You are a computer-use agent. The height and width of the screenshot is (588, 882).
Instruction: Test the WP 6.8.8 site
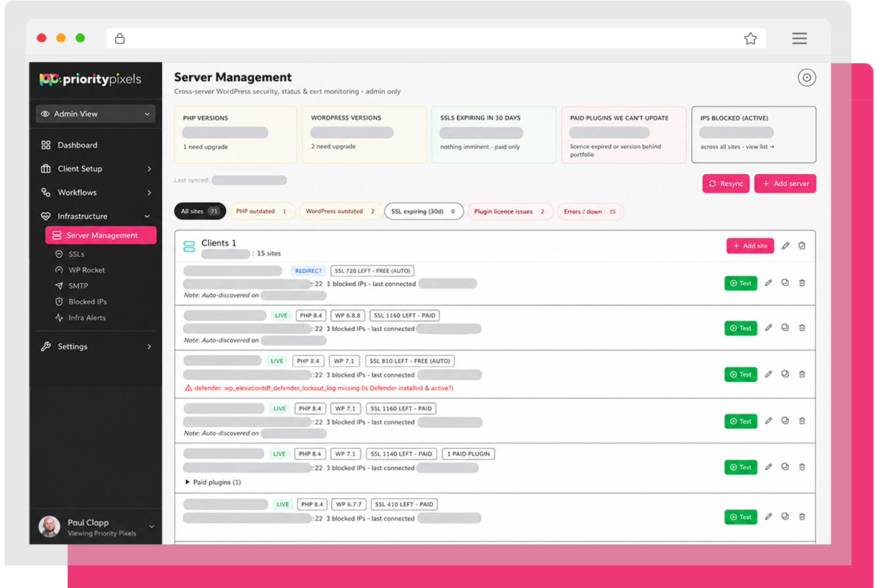click(x=741, y=328)
